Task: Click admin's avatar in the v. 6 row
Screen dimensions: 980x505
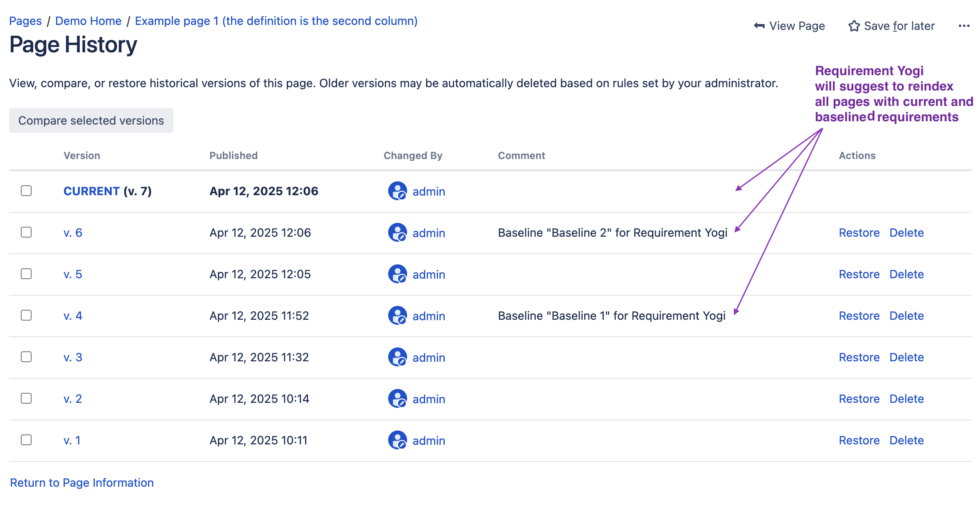Action: pos(398,233)
